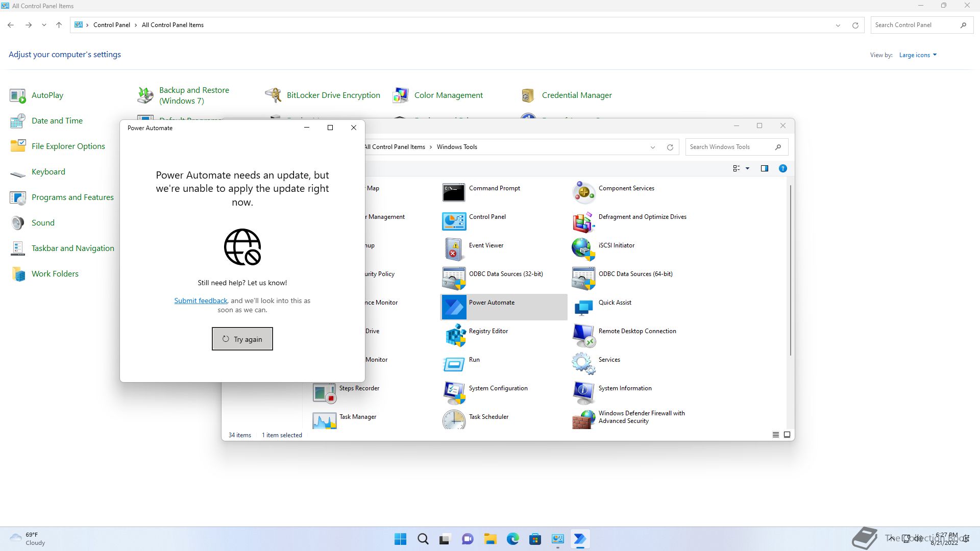Open Run icon in Windows Tools
The width and height of the screenshot is (980, 551).
pyautogui.click(x=454, y=364)
